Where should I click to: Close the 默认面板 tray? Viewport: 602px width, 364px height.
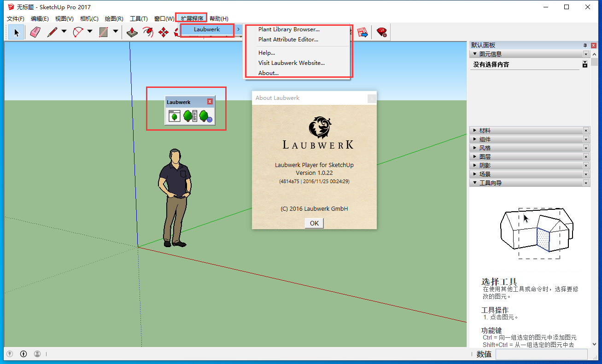point(593,45)
